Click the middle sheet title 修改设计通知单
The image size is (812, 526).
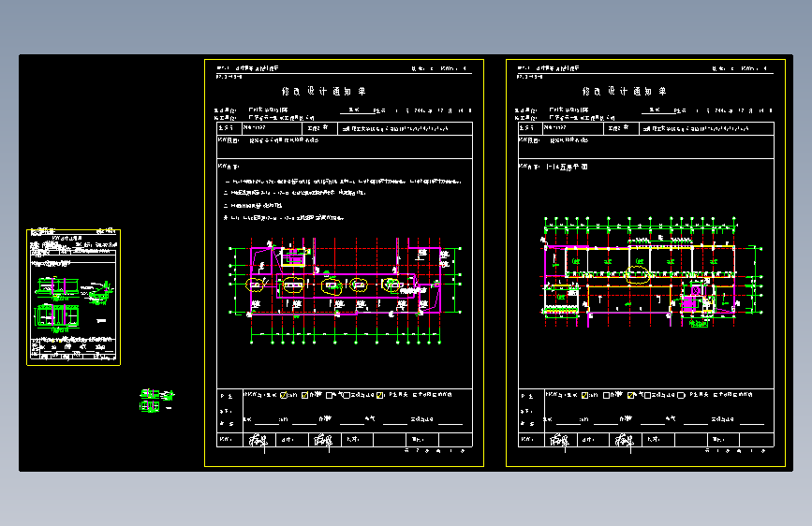point(324,91)
